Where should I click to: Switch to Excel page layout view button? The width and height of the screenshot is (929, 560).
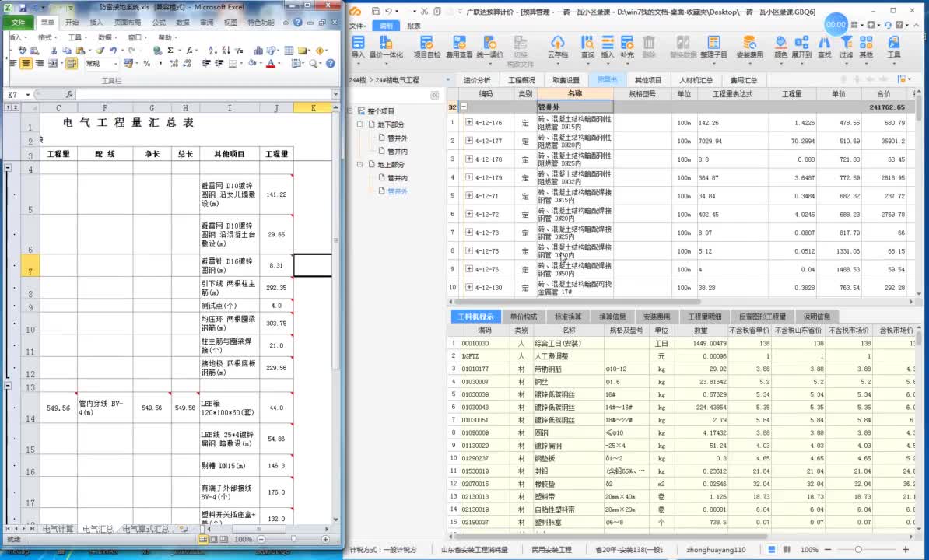(x=214, y=539)
